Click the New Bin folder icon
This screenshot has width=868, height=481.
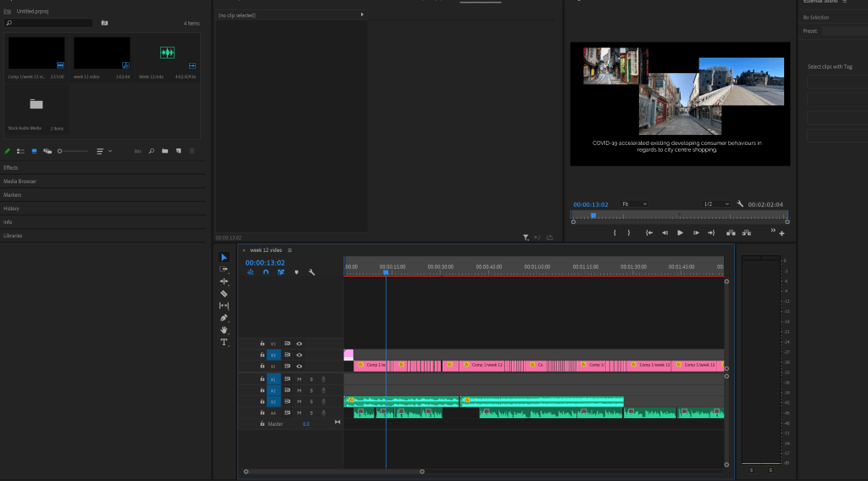pos(165,151)
